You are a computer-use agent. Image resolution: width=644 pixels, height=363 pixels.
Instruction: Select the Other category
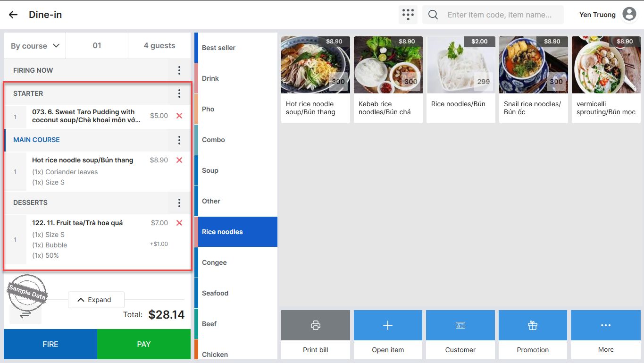[236, 201]
